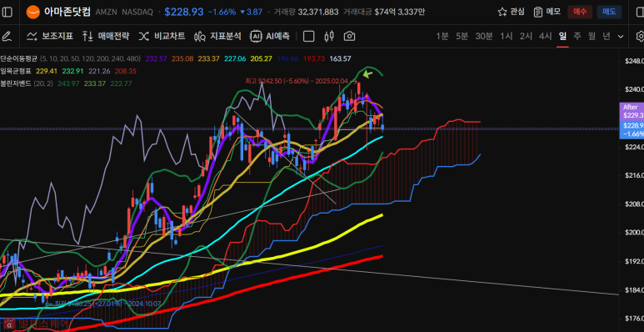
Task: Click the After $229.3 price tag
Action: [632, 112]
